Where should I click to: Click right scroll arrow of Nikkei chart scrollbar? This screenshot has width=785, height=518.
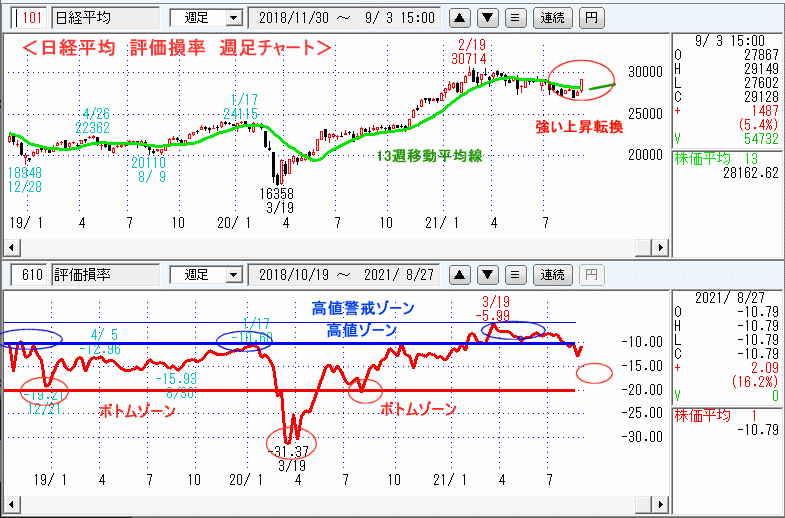click(x=660, y=247)
